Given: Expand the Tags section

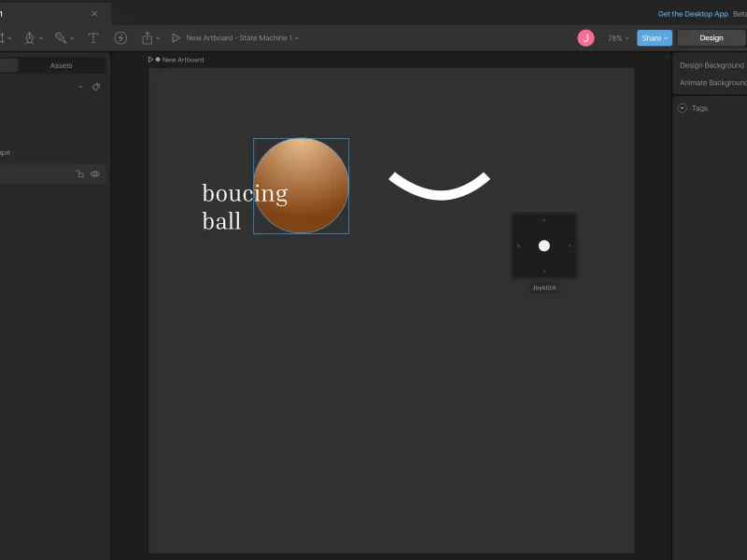Looking at the screenshot, I should tap(683, 108).
